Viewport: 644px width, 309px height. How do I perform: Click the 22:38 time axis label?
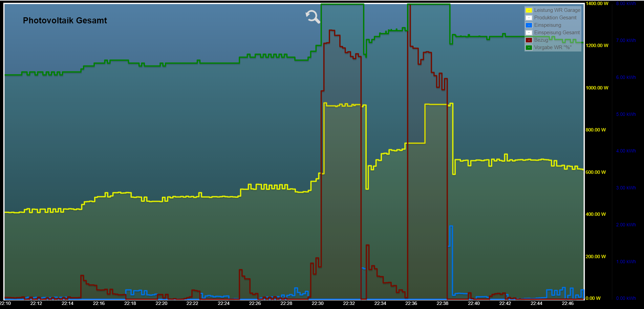pos(443,303)
